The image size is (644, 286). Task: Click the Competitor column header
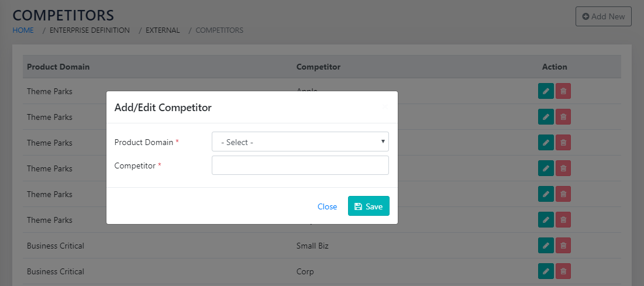point(318,67)
